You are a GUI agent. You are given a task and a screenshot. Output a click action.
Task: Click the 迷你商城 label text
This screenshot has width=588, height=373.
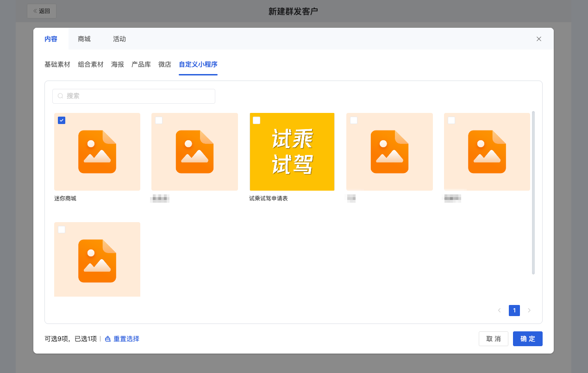tap(65, 199)
